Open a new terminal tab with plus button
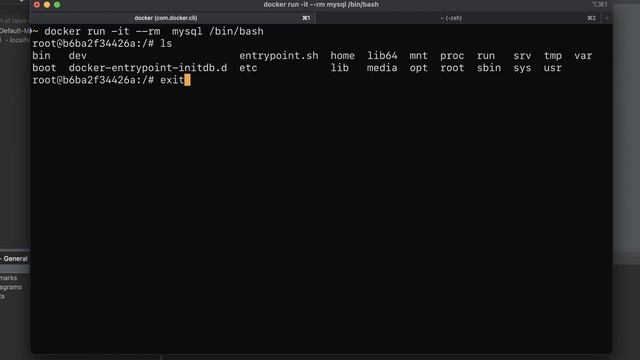 pyautogui.click(x=607, y=18)
